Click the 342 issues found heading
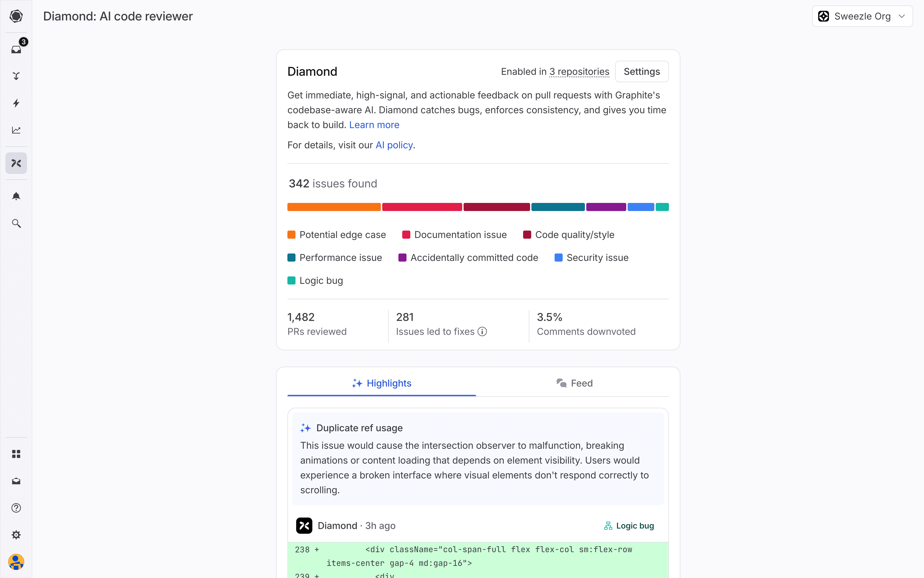The image size is (924, 578). pyautogui.click(x=333, y=184)
